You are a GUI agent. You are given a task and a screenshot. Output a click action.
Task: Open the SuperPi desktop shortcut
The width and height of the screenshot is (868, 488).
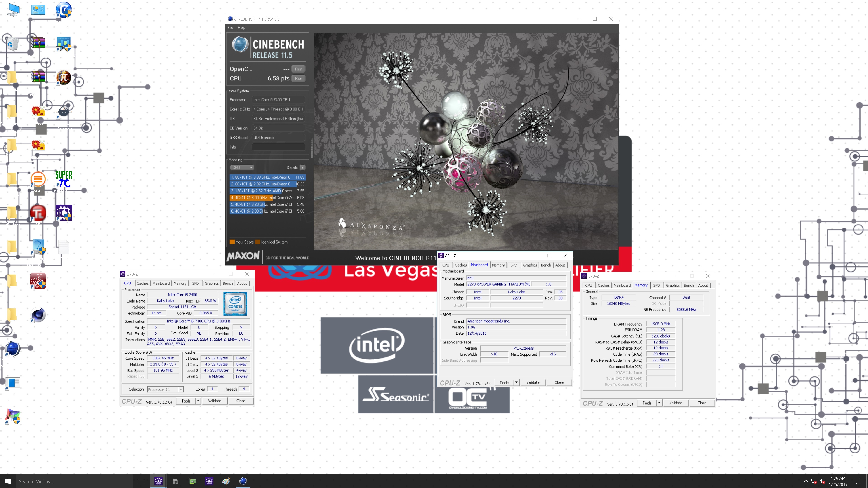[x=63, y=179]
